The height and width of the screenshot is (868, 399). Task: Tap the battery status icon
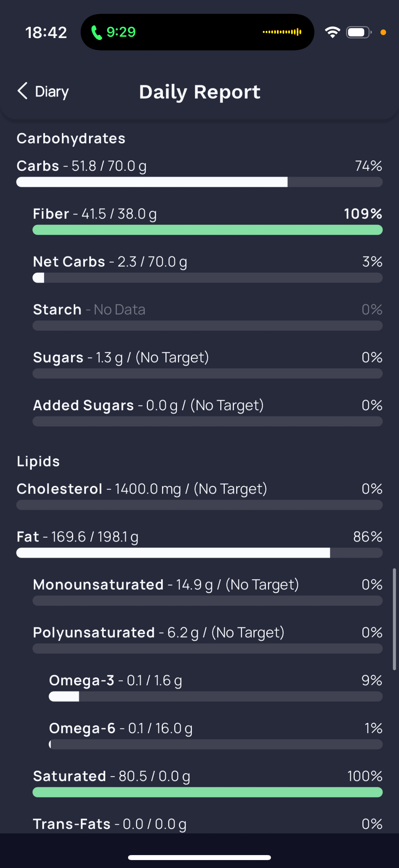pos(359,32)
